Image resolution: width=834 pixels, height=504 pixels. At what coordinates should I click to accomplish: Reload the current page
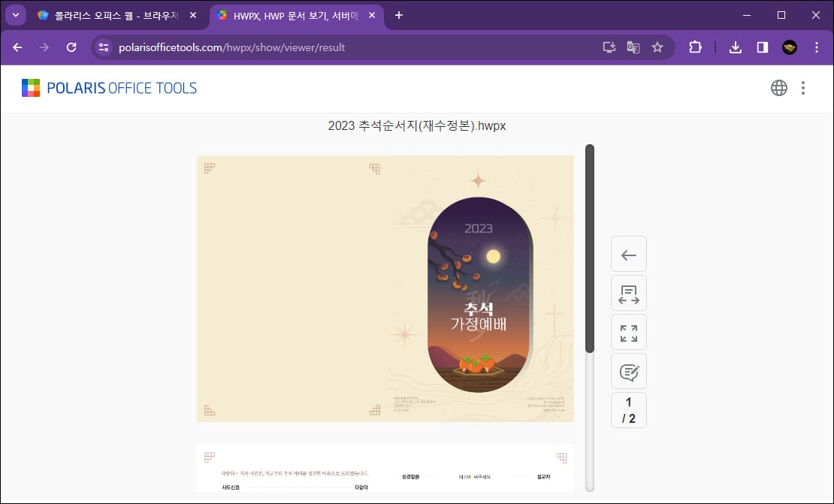tap(71, 47)
